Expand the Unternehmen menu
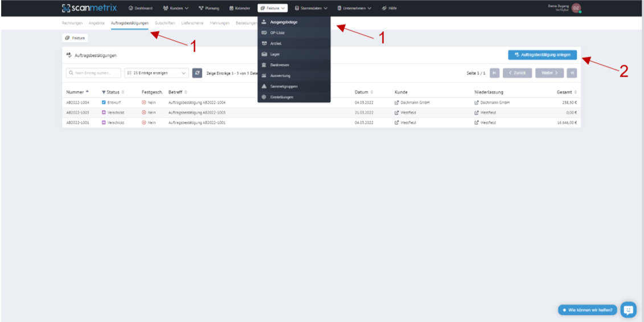644x322 pixels. (354, 8)
